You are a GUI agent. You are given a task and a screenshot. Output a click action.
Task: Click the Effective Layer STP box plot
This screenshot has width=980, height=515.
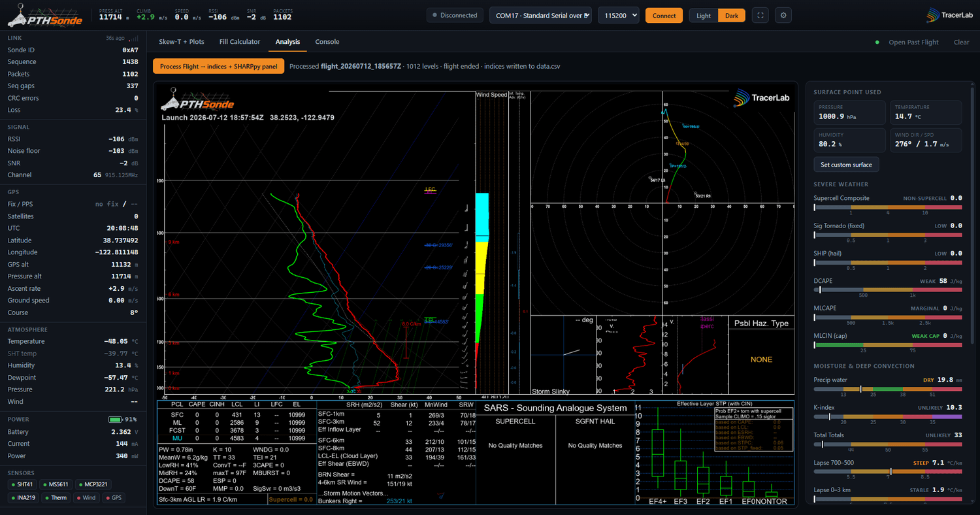[714, 452]
